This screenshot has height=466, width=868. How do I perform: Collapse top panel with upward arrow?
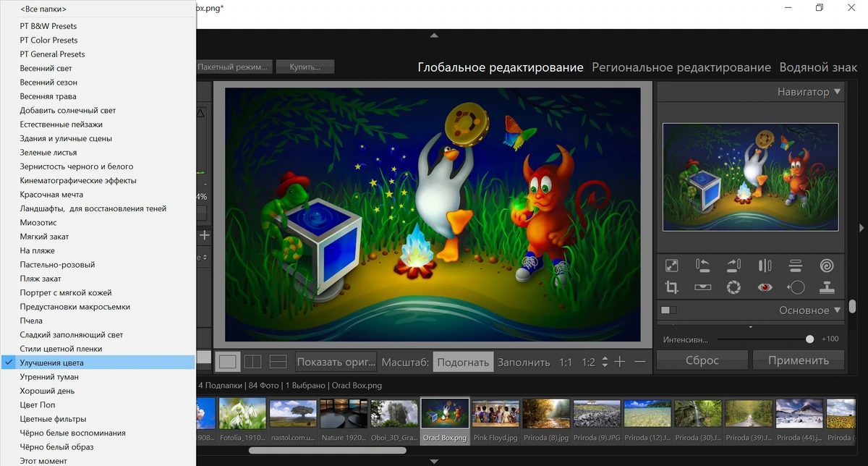click(x=434, y=35)
